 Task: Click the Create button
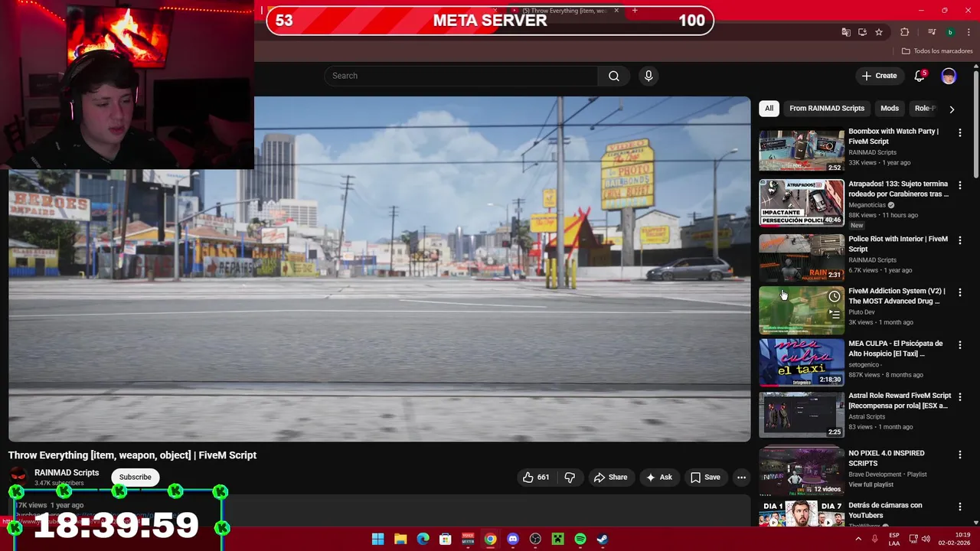[x=879, y=76]
